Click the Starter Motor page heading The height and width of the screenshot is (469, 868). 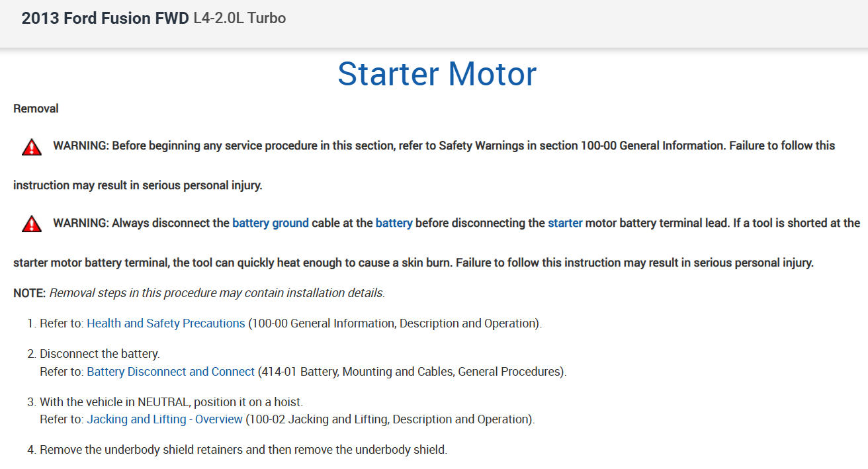pos(437,73)
